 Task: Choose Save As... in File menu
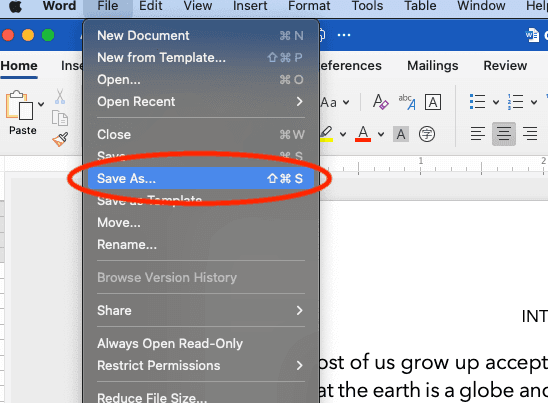click(201, 178)
